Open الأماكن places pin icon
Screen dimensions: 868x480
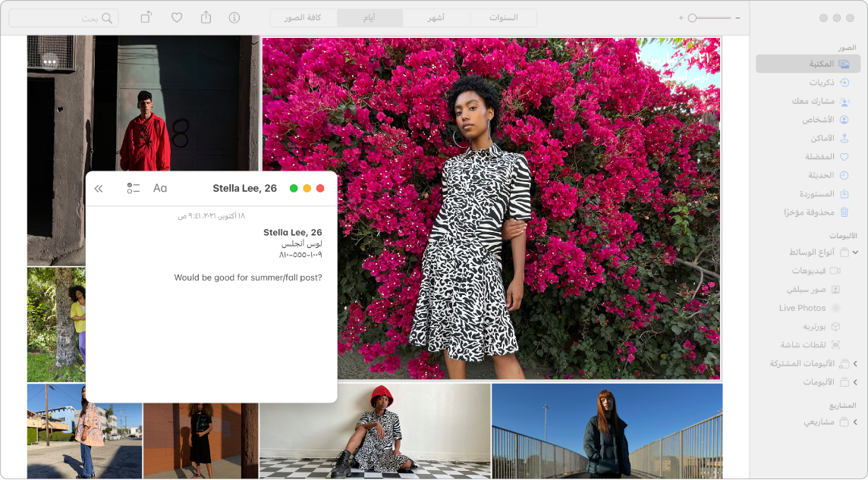(x=844, y=138)
